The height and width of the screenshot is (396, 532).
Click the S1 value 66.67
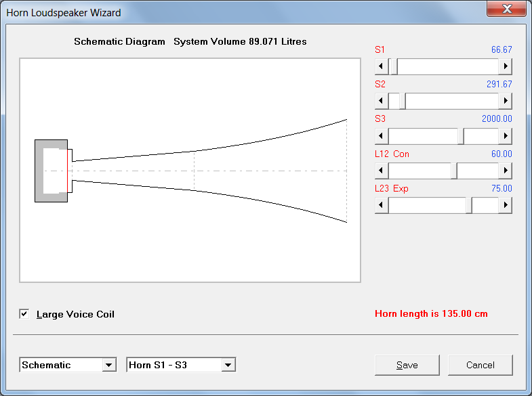(502, 50)
